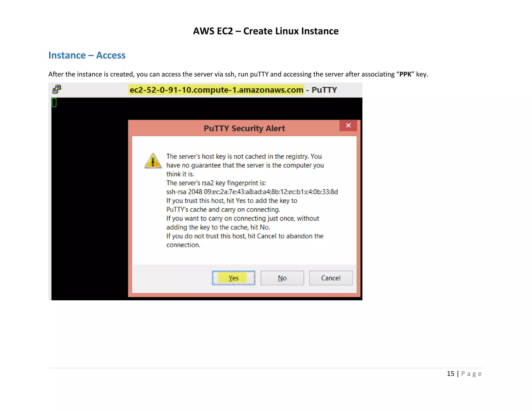Click the PuTTY Security Alert title
Screen dimensions: 532x411
click(244, 128)
